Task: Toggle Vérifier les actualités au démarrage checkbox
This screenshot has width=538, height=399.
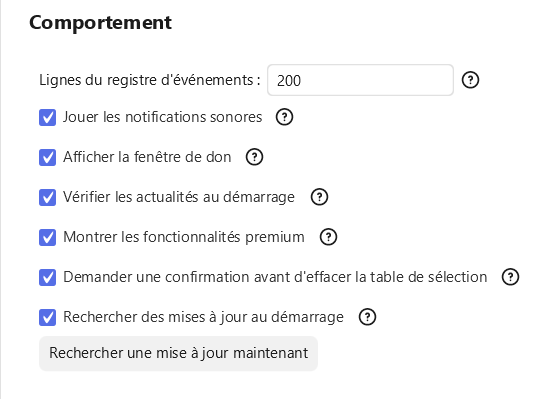Action: coord(47,197)
